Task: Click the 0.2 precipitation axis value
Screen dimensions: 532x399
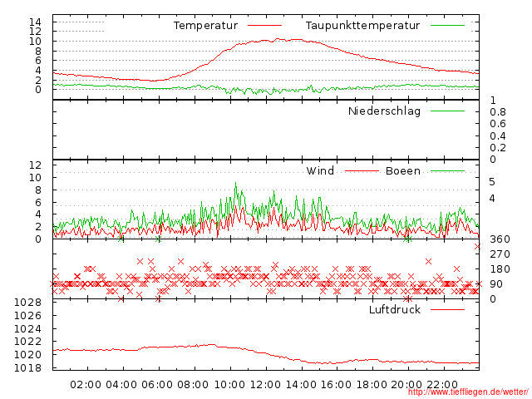Action: click(x=498, y=148)
